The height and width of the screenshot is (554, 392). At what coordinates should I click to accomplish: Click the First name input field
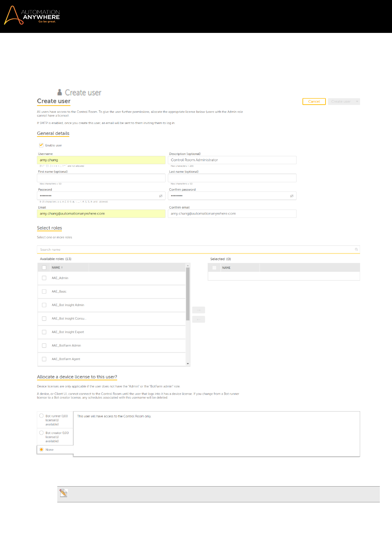tap(101, 178)
